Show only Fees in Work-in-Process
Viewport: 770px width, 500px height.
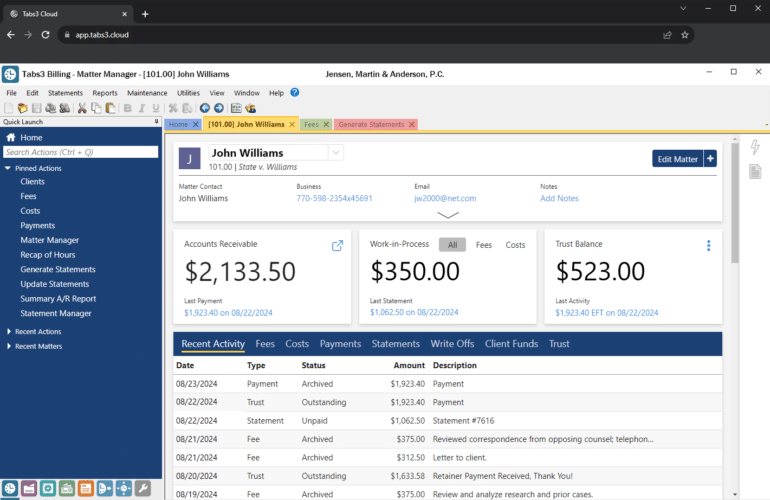point(483,245)
